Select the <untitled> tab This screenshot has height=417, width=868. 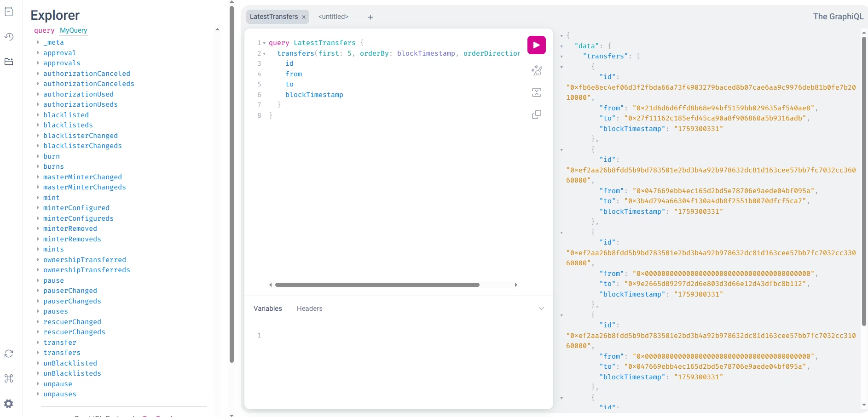pos(333,17)
